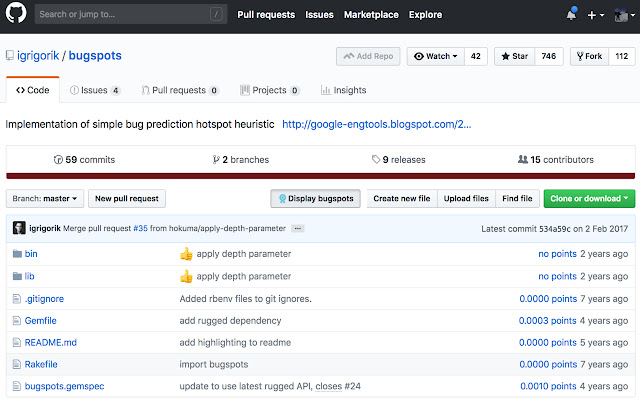The width and height of the screenshot is (640, 400).
Task: Click Find file
Action: [x=517, y=198]
